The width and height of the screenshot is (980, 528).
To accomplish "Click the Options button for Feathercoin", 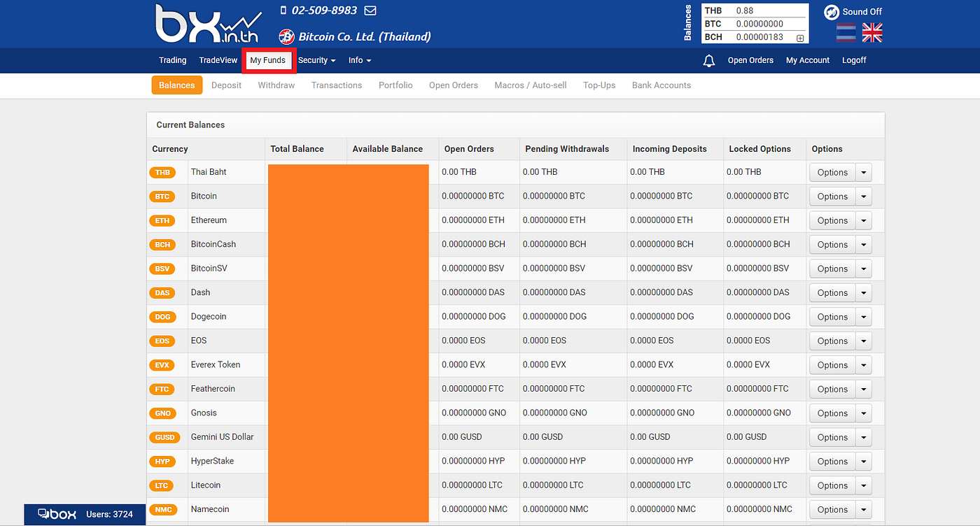I will tap(832, 389).
